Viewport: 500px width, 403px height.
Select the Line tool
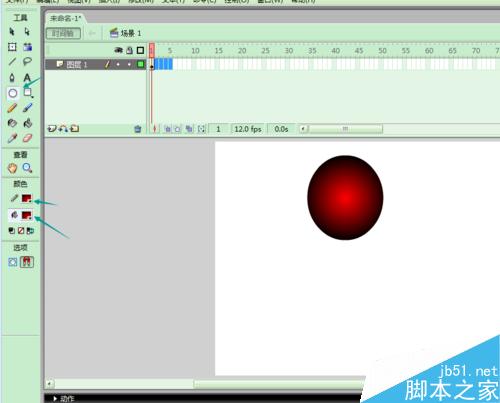12,62
